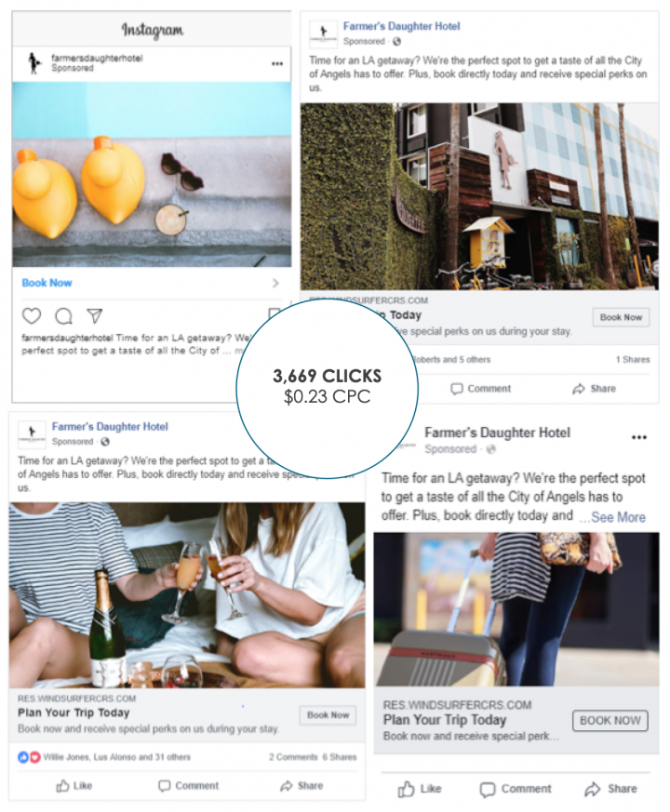Click the champagne toast ad photo
Screen dimensions: 670x812
(x=187, y=594)
